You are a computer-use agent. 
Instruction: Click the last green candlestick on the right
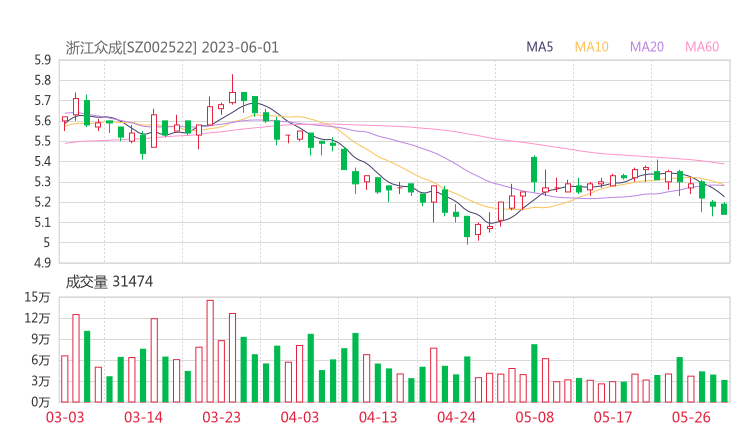(724, 209)
